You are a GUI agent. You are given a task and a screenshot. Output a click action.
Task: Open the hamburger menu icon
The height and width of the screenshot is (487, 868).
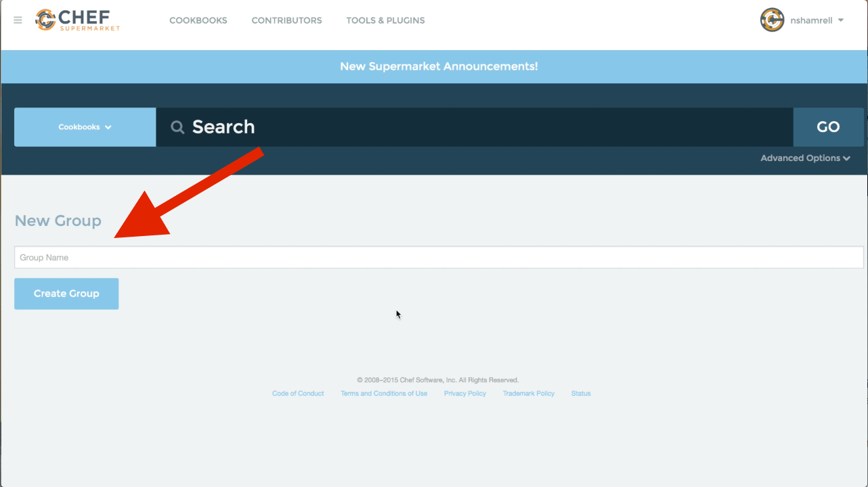[x=18, y=20]
